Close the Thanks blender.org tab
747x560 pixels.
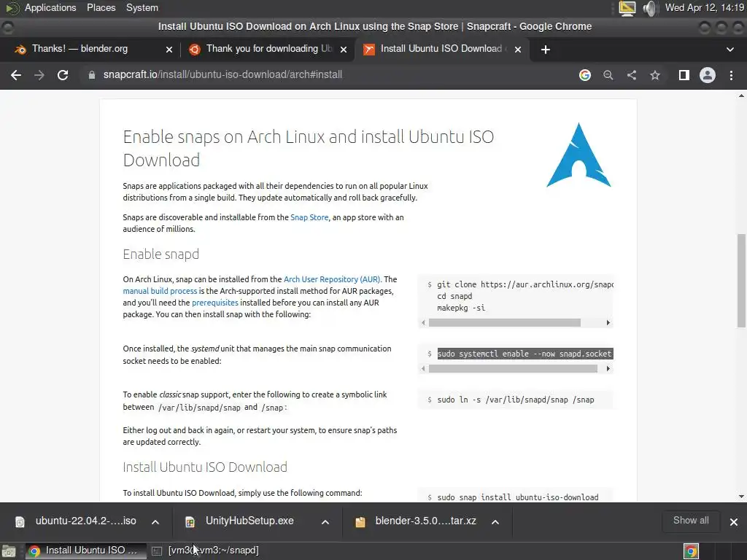coord(169,50)
